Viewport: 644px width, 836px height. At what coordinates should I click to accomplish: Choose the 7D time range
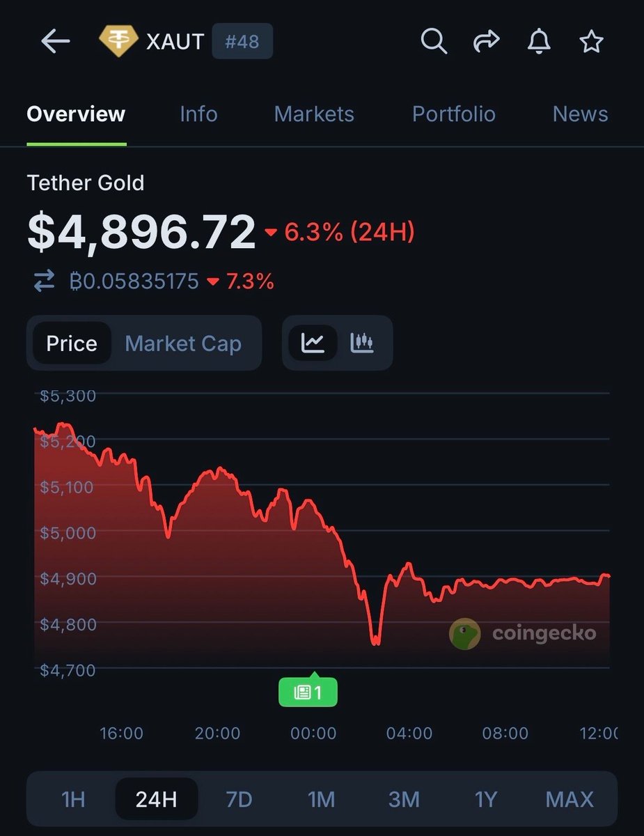tap(239, 799)
